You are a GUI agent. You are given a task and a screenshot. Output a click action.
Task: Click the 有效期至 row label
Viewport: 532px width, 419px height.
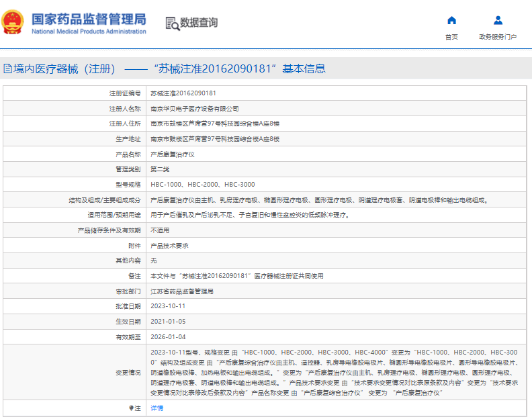click(128, 337)
